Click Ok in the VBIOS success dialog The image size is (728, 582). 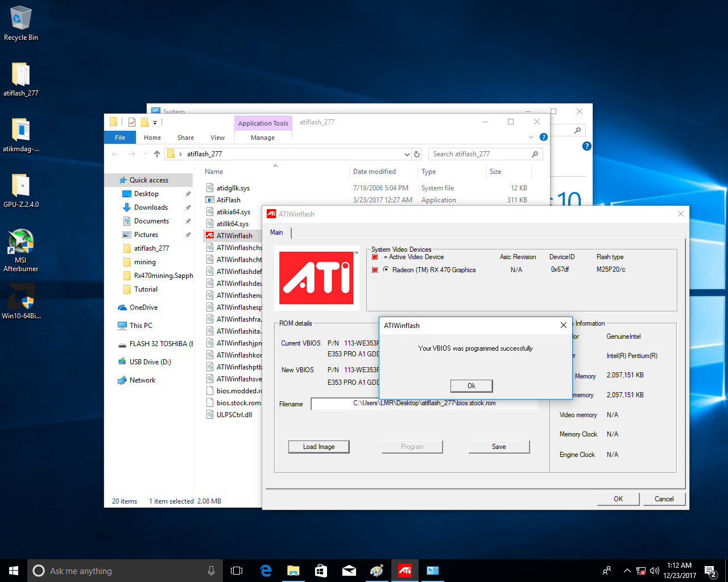coord(471,386)
